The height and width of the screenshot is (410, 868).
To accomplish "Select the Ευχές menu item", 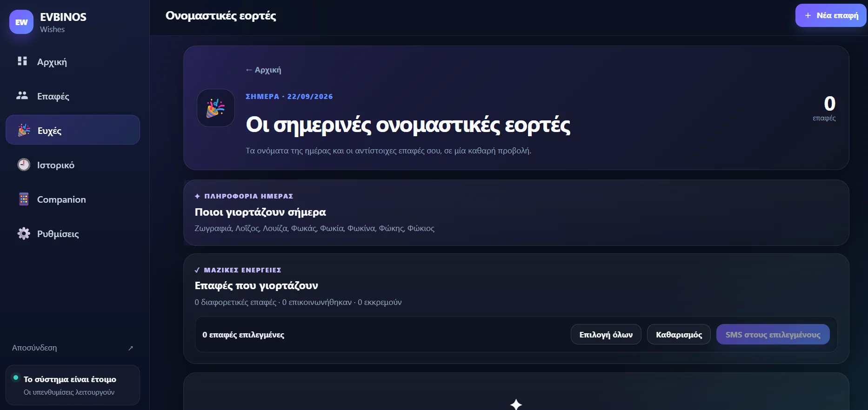I will tap(73, 130).
